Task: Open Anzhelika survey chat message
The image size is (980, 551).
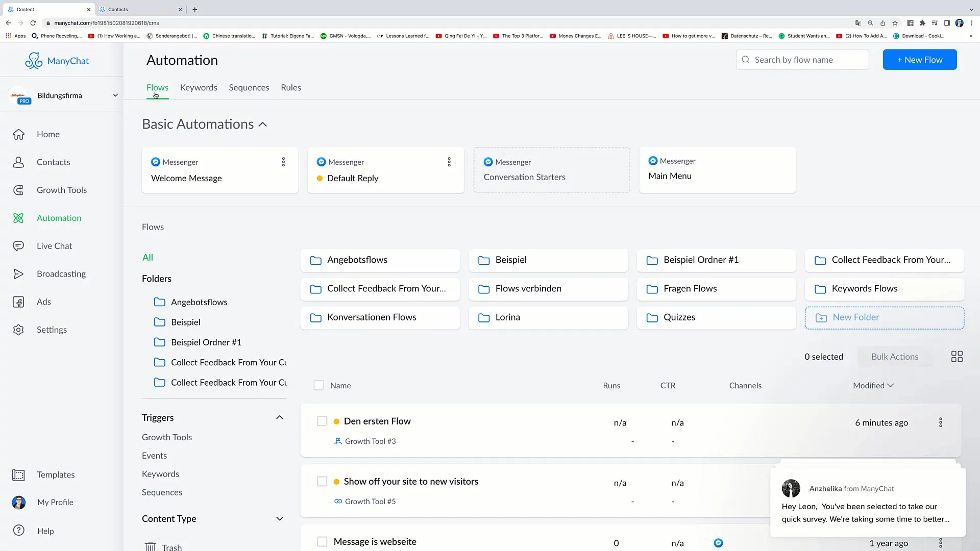Action: 868,503
